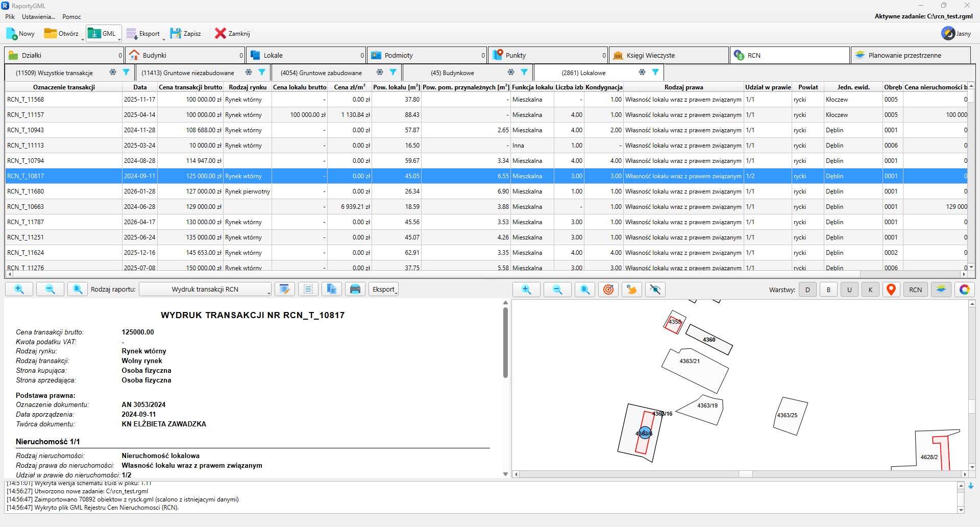Zoom out on the report preview
The image size is (980, 527).
point(50,290)
